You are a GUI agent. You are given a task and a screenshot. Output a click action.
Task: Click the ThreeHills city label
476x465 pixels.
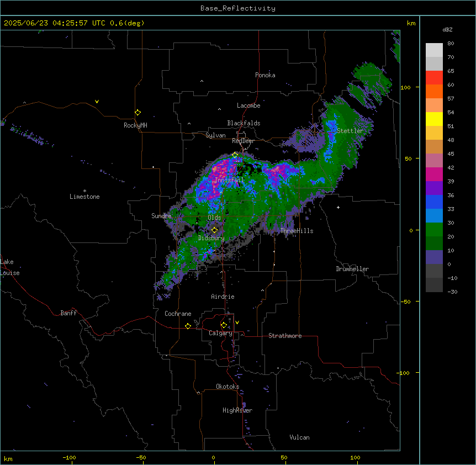tap(297, 231)
